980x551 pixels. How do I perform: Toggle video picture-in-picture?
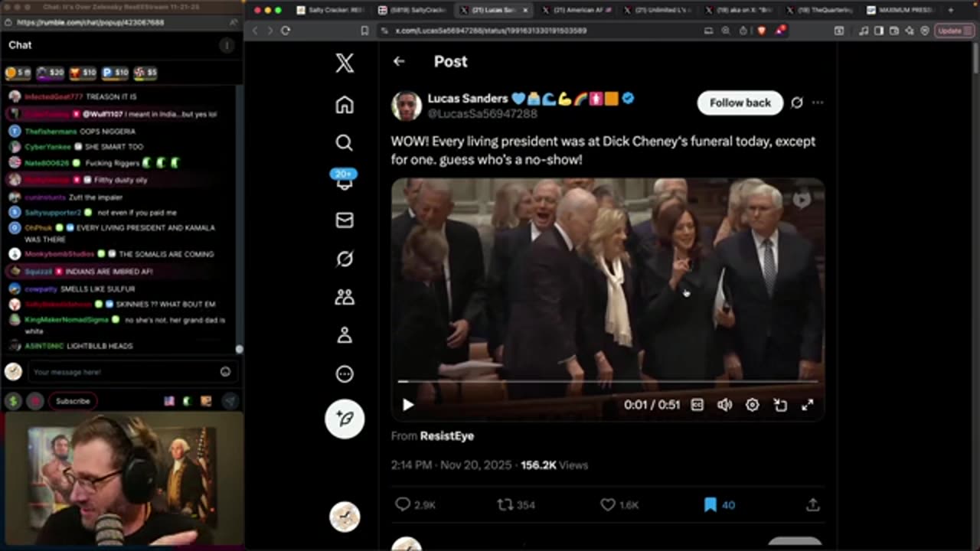point(780,405)
